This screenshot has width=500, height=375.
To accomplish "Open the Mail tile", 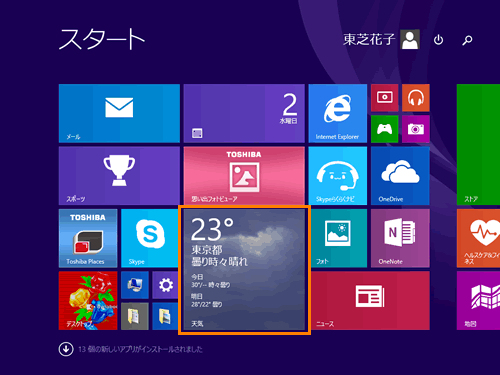I will [119, 113].
